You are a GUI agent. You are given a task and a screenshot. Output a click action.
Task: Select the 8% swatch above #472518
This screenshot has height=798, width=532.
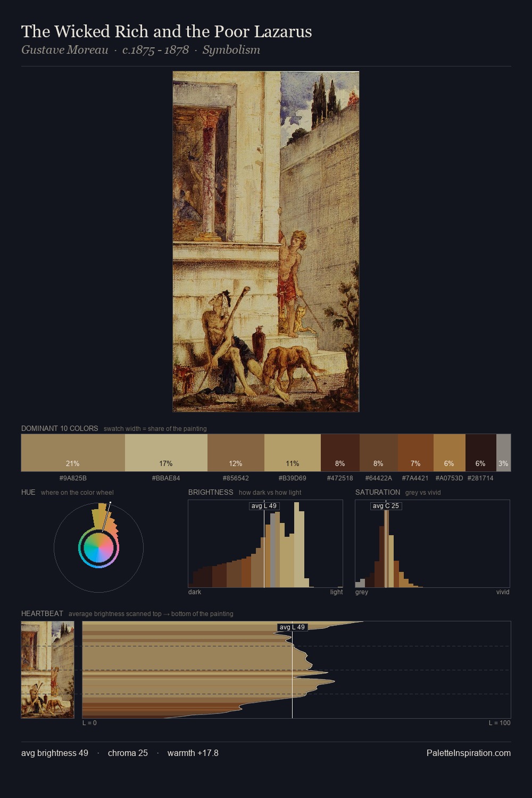tap(340, 453)
